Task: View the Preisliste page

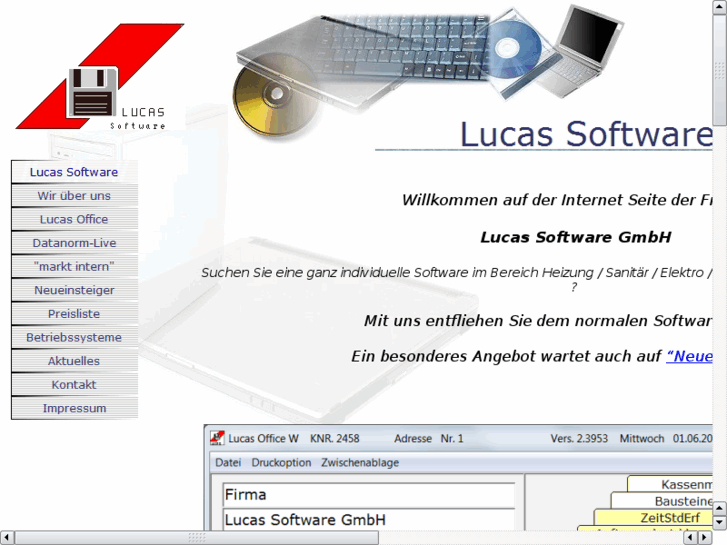Action: tap(74, 314)
